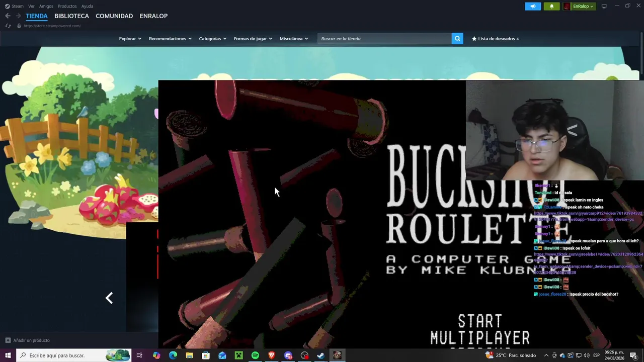Go forward with the Steam forward arrow
Viewport: 644px width, 362px height.
coord(18,16)
